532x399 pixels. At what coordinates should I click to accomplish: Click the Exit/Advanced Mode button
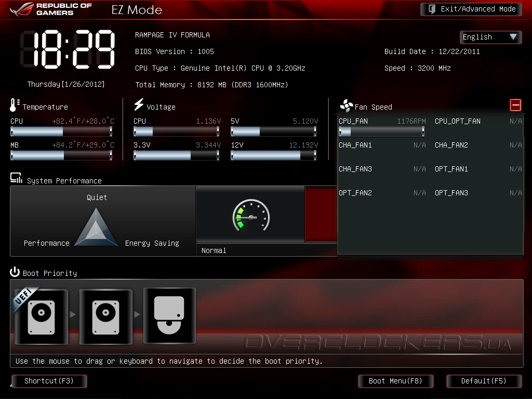pyautogui.click(x=471, y=9)
